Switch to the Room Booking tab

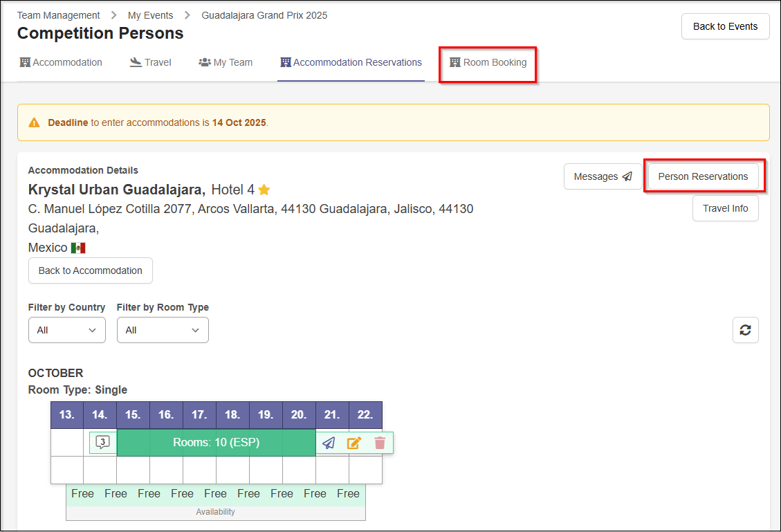pyautogui.click(x=488, y=63)
